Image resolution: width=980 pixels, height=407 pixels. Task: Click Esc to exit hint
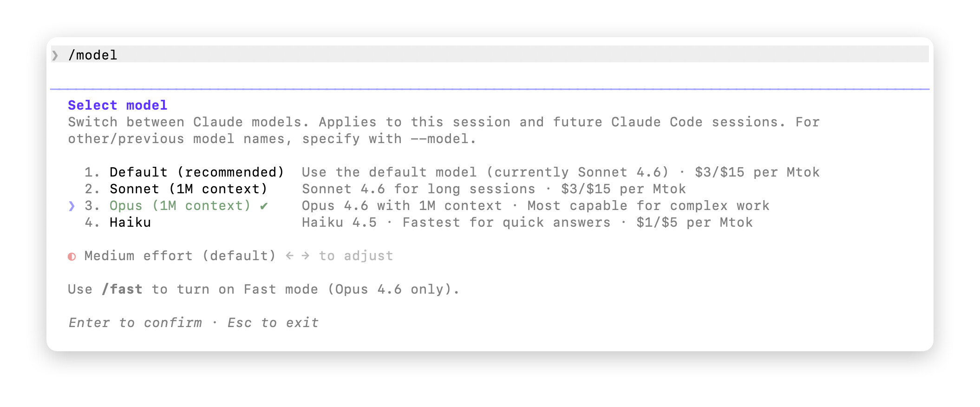(x=273, y=323)
